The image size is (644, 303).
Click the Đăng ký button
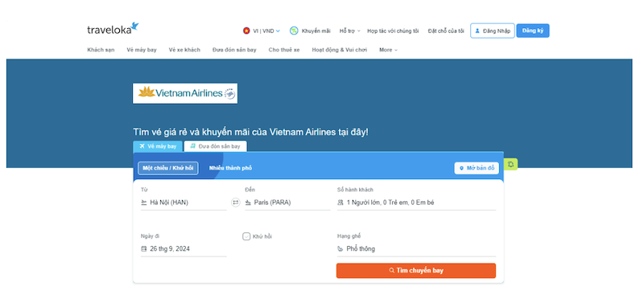tap(533, 31)
